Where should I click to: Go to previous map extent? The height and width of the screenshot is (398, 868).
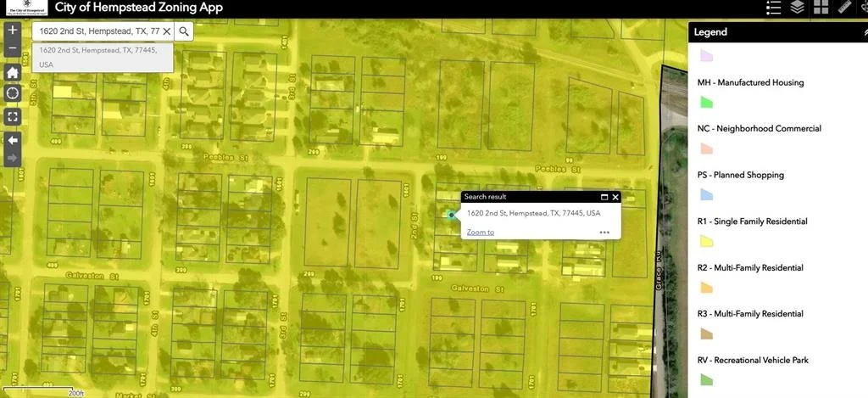tap(12, 140)
